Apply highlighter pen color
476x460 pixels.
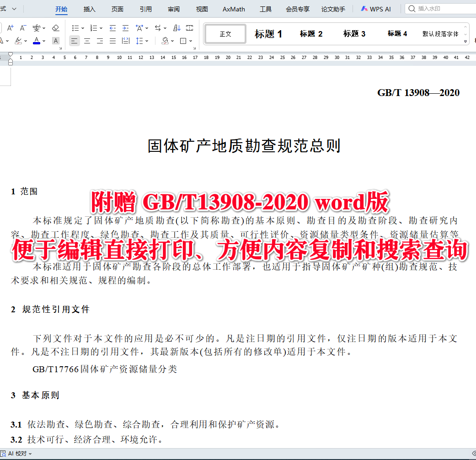coord(18,41)
